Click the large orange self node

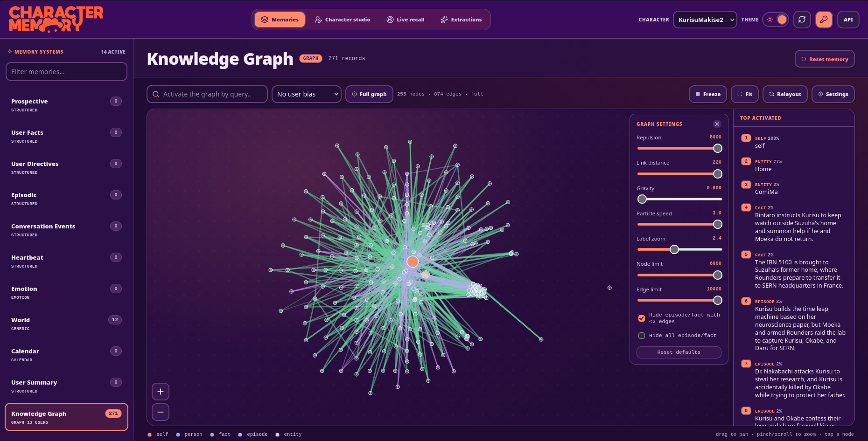coord(413,262)
